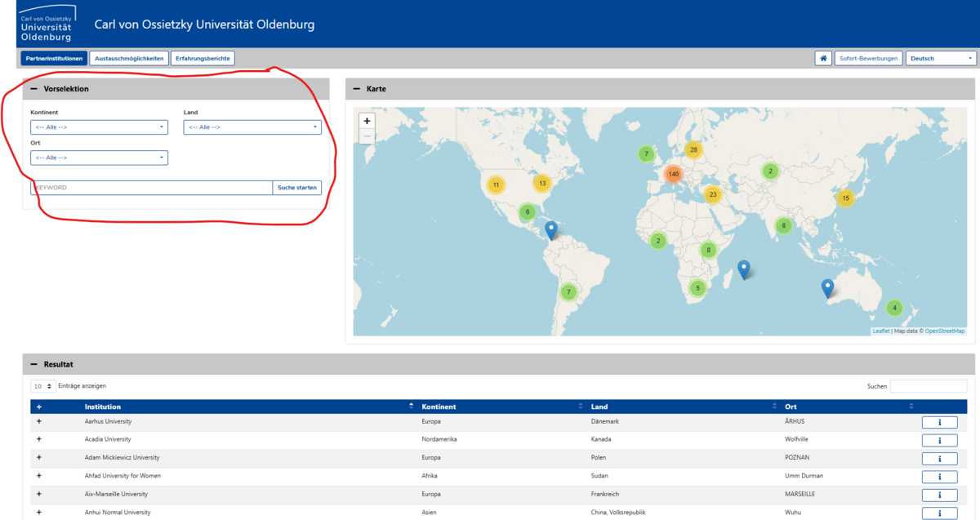Zoom out on the map
The height and width of the screenshot is (520, 980).
coord(367,136)
